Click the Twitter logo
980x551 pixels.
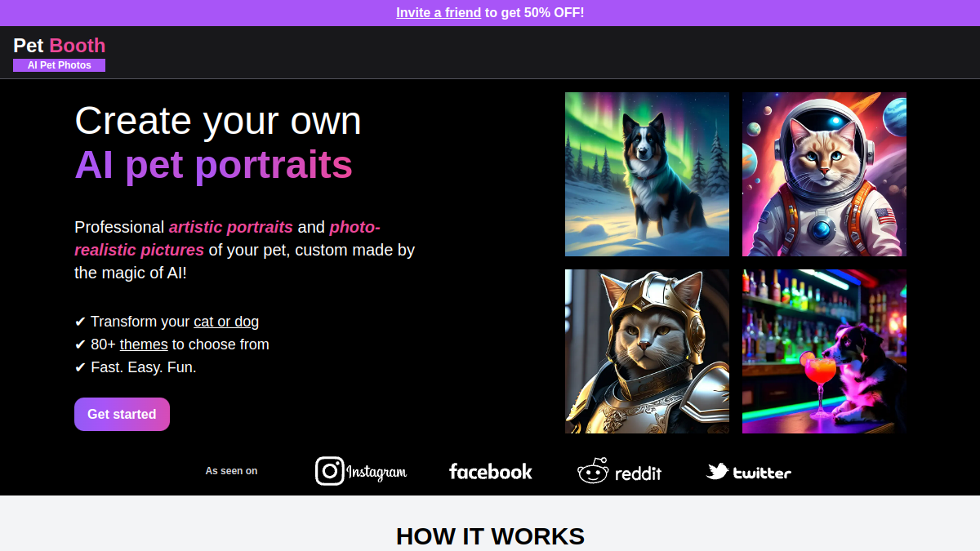pos(749,471)
